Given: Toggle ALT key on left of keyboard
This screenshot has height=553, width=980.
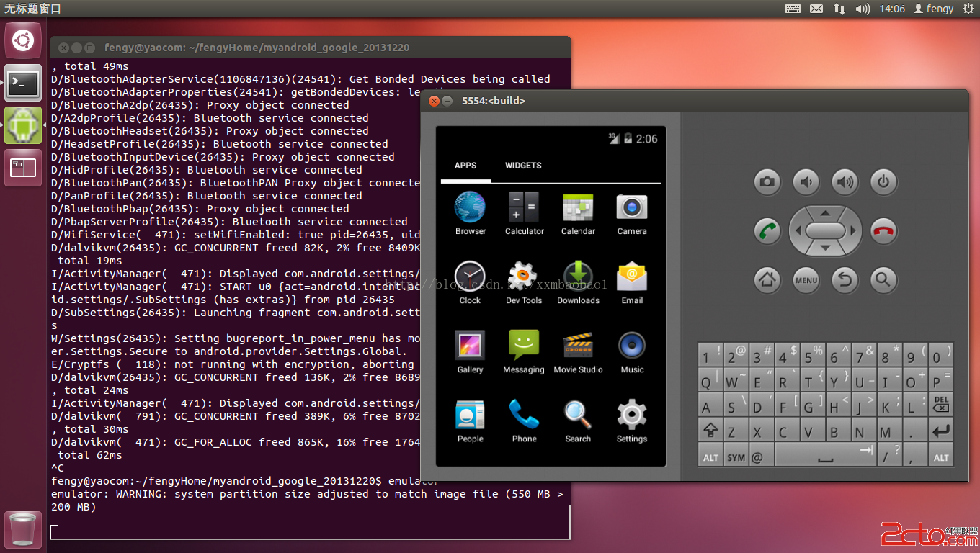Looking at the screenshot, I should tap(710, 457).
